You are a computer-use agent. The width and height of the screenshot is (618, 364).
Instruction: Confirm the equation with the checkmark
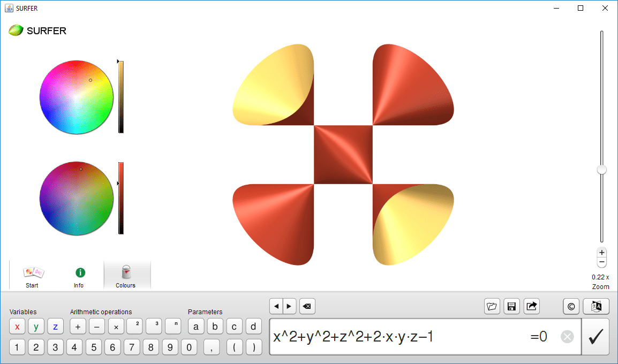(x=596, y=337)
